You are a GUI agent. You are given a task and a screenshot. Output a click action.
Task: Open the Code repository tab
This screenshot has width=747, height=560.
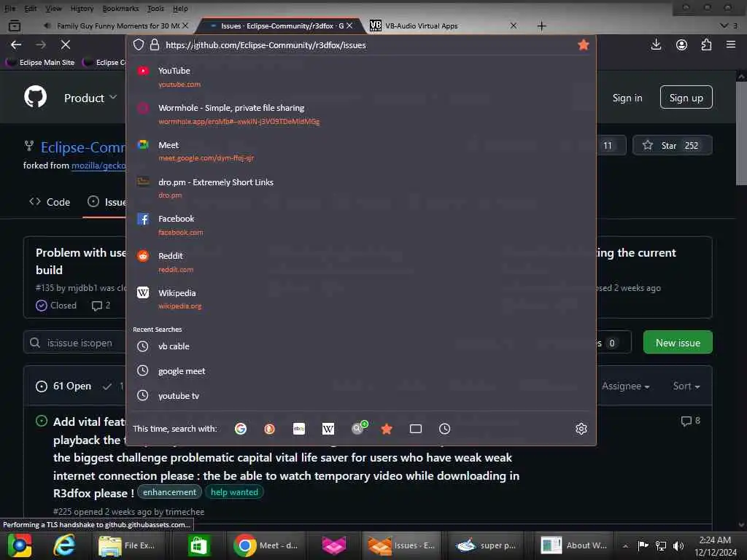[50, 202]
